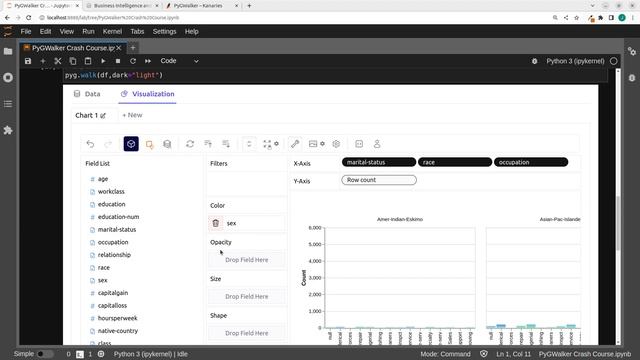Click the Size Drop Field Here zone
Screen dimensions: 640x360
click(x=247, y=297)
